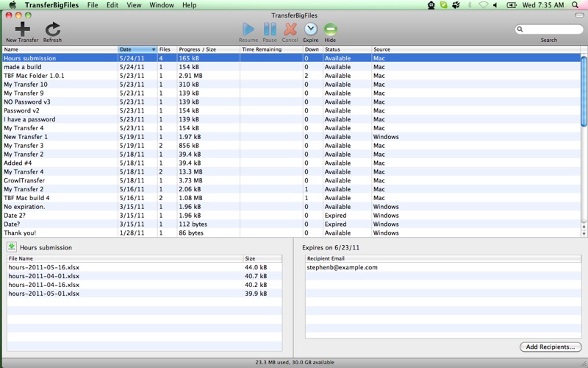Select the 'NO Password v3' transfer
Viewport: 588px width, 368px height.
tap(291, 102)
